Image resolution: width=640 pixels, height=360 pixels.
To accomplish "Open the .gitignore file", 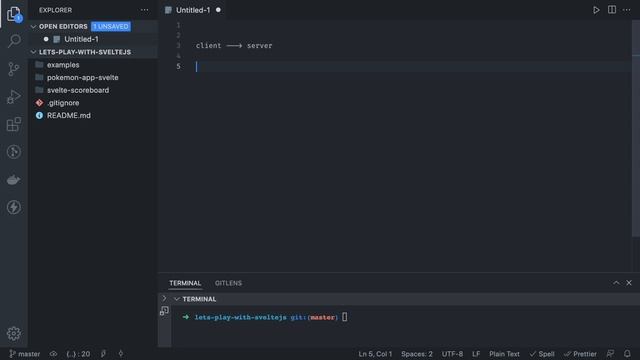I will click(63, 103).
